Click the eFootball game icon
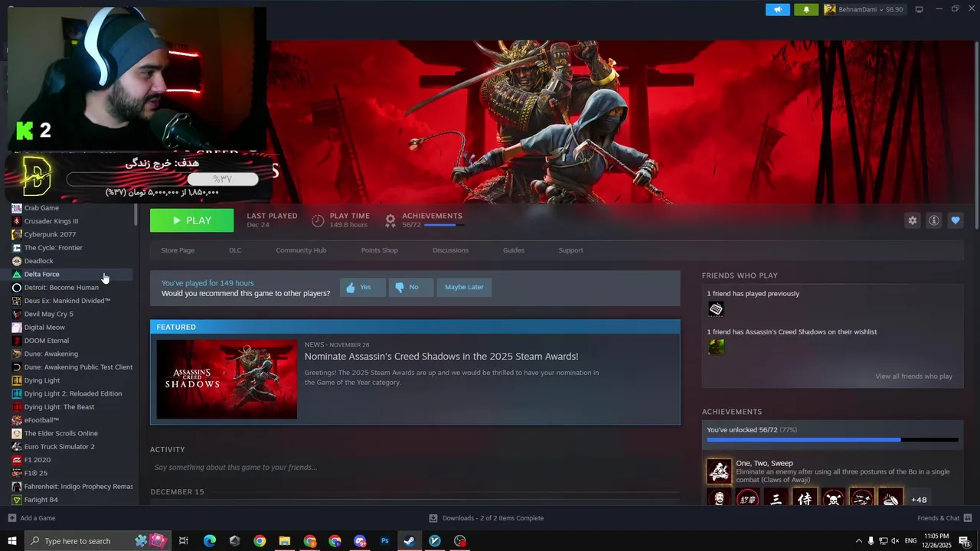Screen dimensions: 980x551 pyautogui.click(x=17, y=420)
